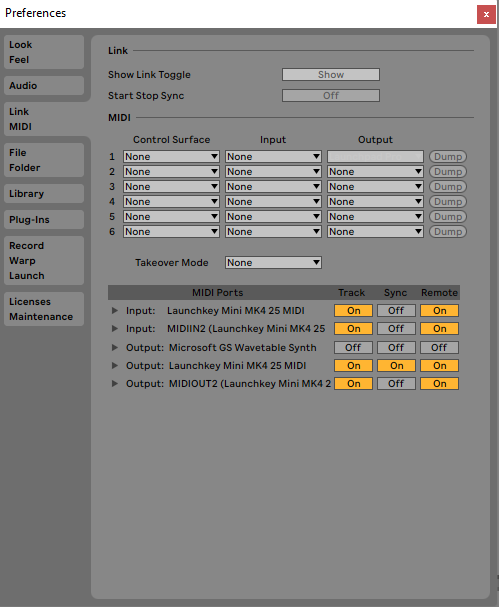
Task: Toggle Track for Input Launchkey Mini MK4 25 MIDI
Action: point(353,310)
